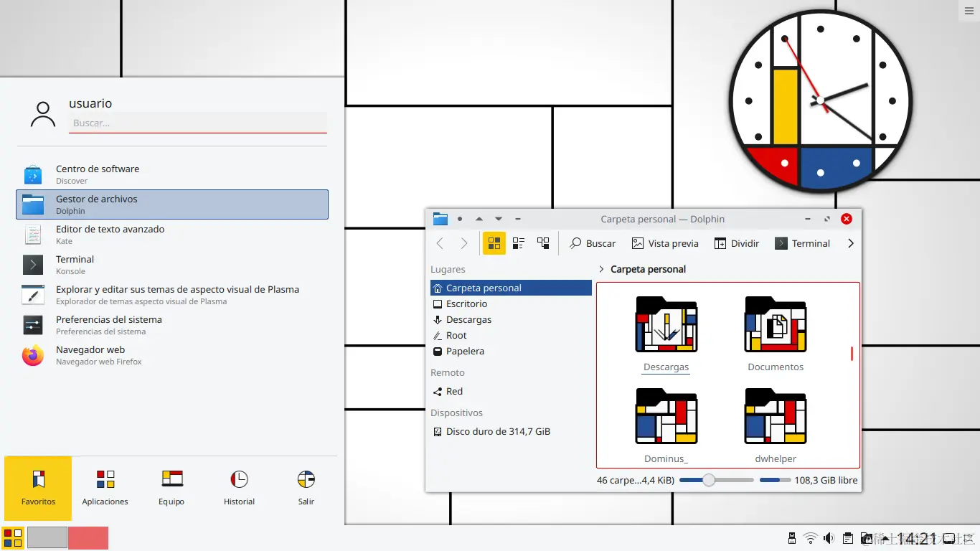This screenshot has width=980, height=551.
Task: Toggle Dividir split view in Dolphin
Action: [x=737, y=243]
